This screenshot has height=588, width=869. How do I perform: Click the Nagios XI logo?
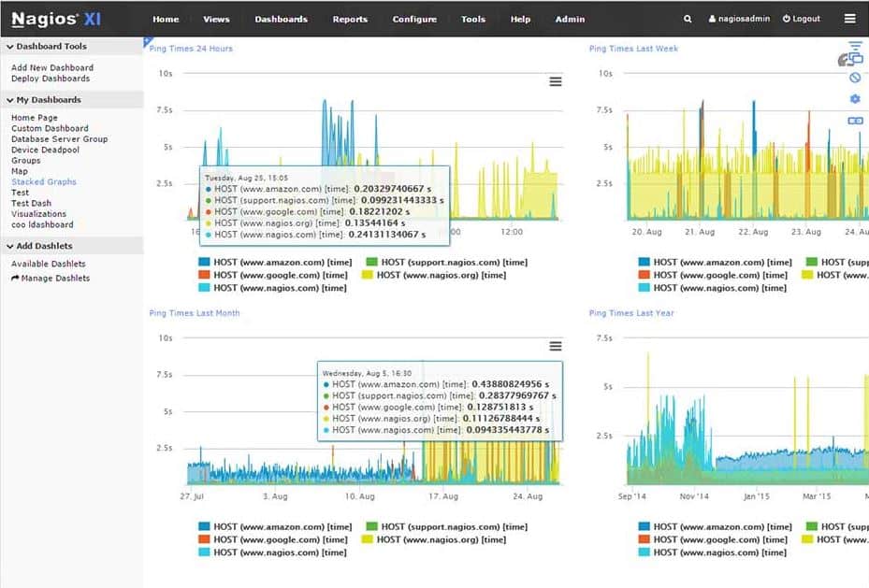pyautogui.click(x=56, y=19)
